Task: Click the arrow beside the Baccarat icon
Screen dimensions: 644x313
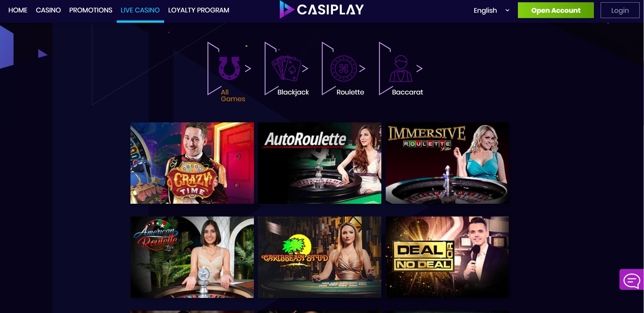Action: tap(419, 69)
